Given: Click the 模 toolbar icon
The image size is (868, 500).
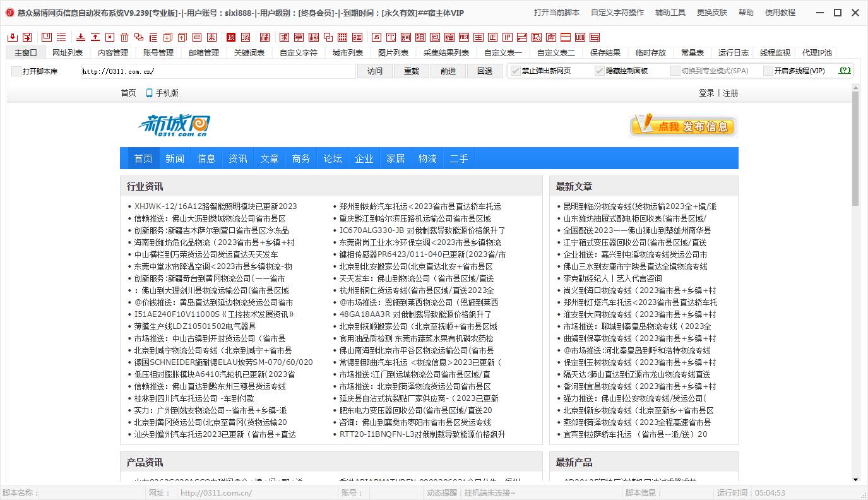Looking at the screenshot, I should 314,37.
